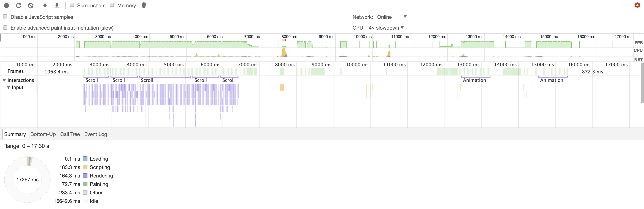Click the trash collect garbage icon
Image resolution: width=644 pixels, height=209 pixels.
pyautogui.click(x=144, y=6)
